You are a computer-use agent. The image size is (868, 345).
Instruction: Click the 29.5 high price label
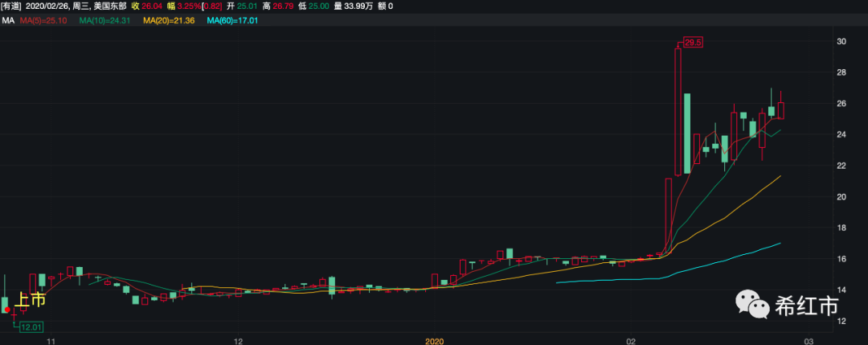[693, 42]
